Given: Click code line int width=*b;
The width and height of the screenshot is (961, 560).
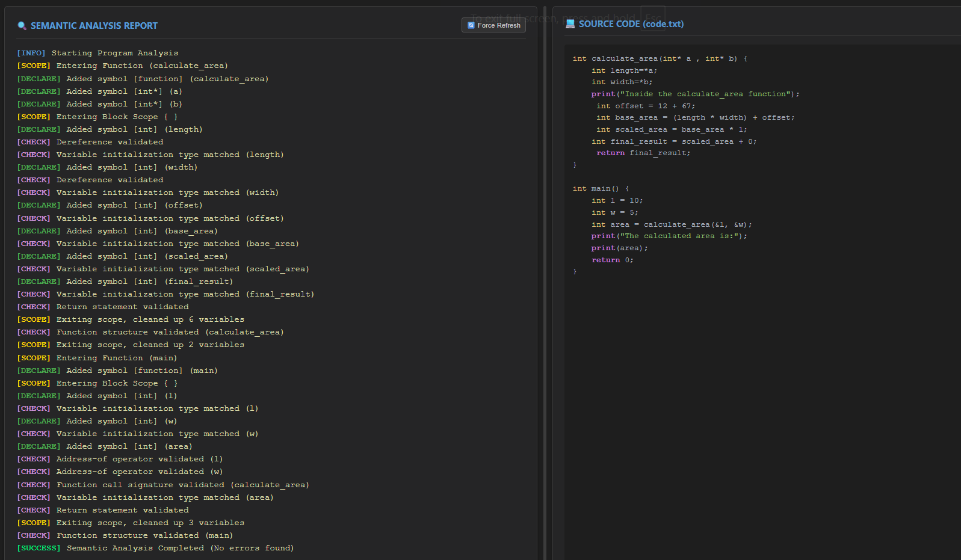Looking at the screenshot, I should 622,82.
